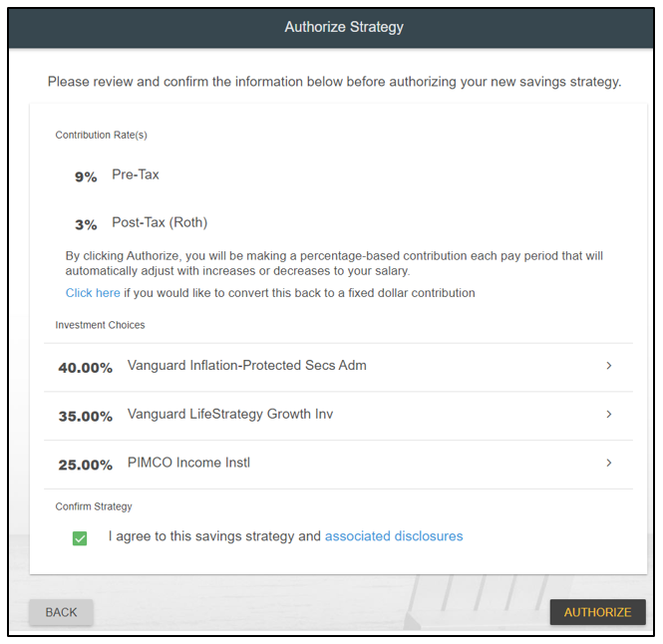Image resolution: width=663 pixels, height=644 pixels.
Task: Click the 40.00% allocation value
Action: 86,367
